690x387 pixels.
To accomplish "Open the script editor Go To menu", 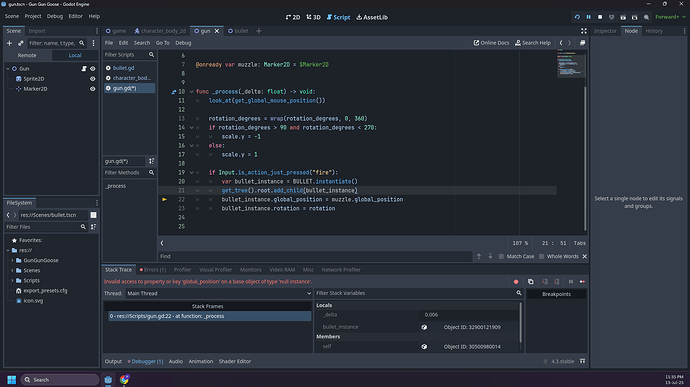I will point(162,43).
